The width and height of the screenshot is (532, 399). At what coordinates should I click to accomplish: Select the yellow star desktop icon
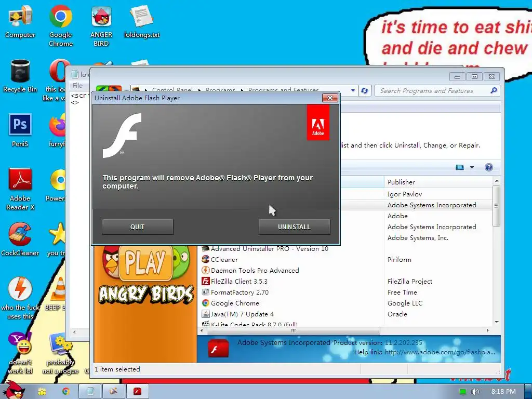(57, 239)
